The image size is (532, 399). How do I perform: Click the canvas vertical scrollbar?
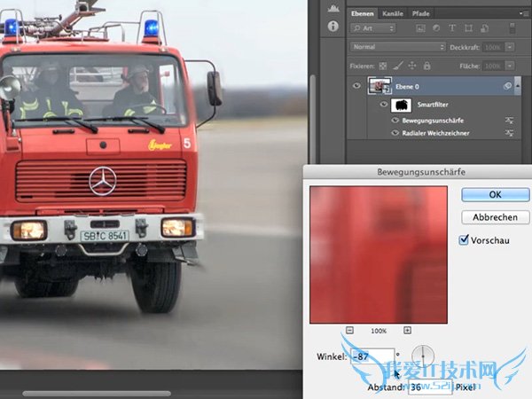312,119
